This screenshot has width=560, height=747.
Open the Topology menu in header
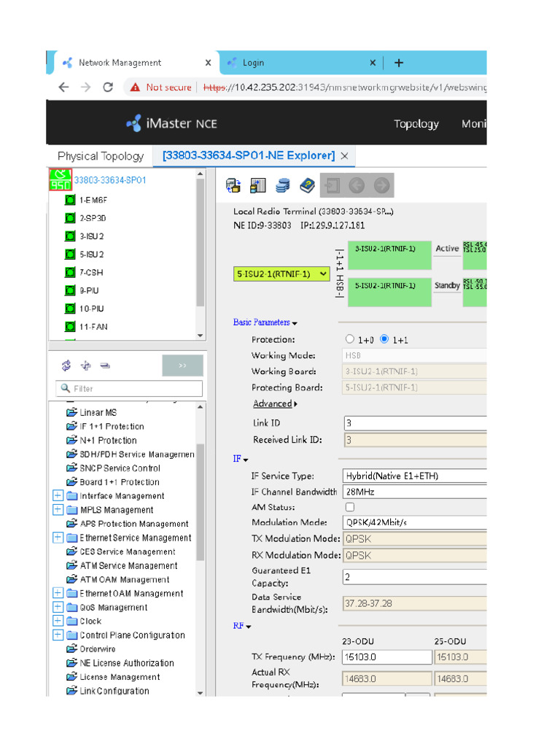click(x=416, y=124)
